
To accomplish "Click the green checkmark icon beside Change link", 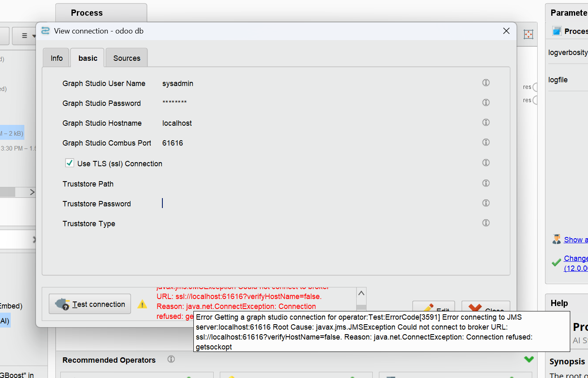I will tap(556, 263).
